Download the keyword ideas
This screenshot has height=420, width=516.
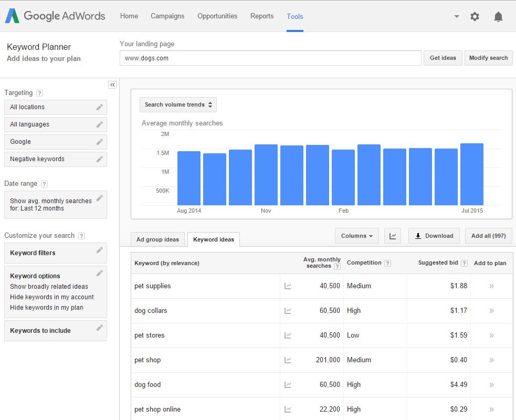click(434, 236)
